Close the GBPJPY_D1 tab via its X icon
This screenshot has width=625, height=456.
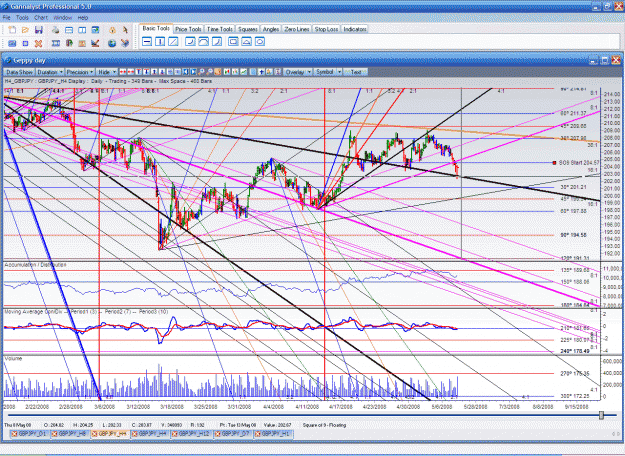15,434
